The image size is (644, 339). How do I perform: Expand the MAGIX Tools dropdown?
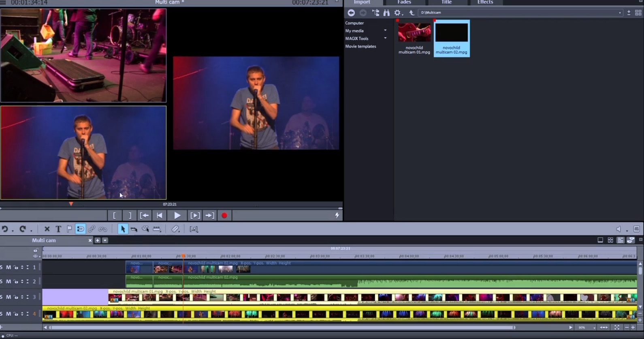point(385,38)
